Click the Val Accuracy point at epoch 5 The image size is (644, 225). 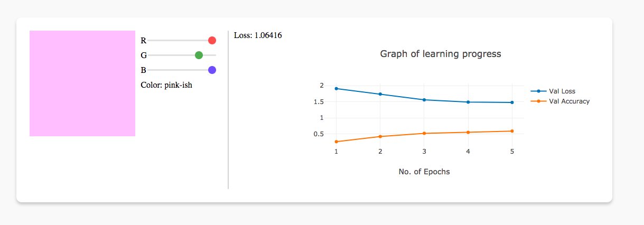click(x=512, y=131)
